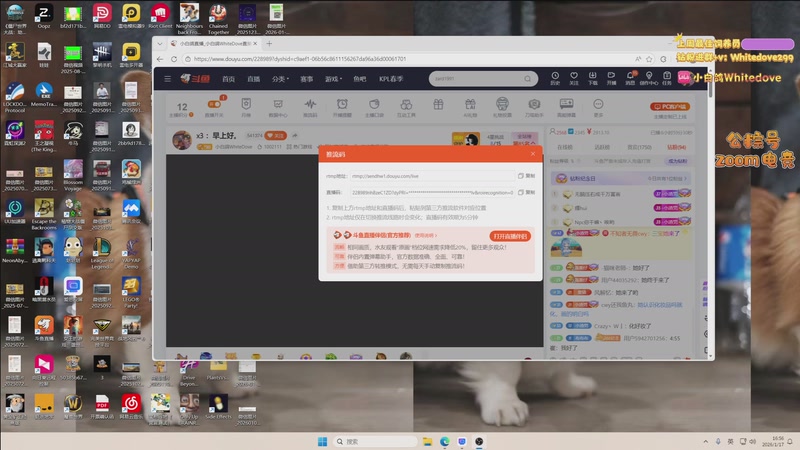Screen dimensions: 800x450
Task: Click the 打开直播伴侣 button
Action: 510,236
